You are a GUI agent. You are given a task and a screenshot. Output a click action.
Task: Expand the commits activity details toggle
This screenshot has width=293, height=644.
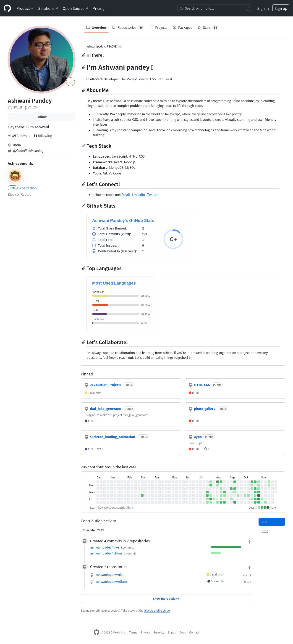[x=249, y=541]
